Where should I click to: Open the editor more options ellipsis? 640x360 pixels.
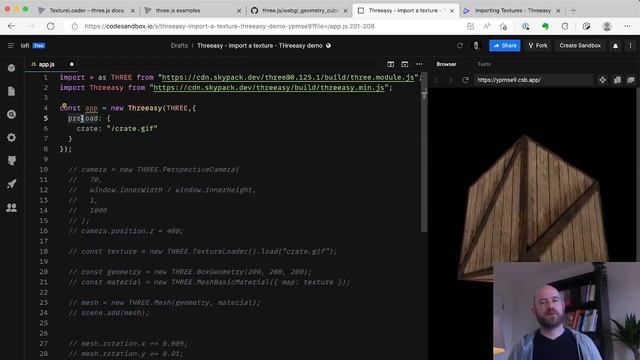click(x=419, y=64)
